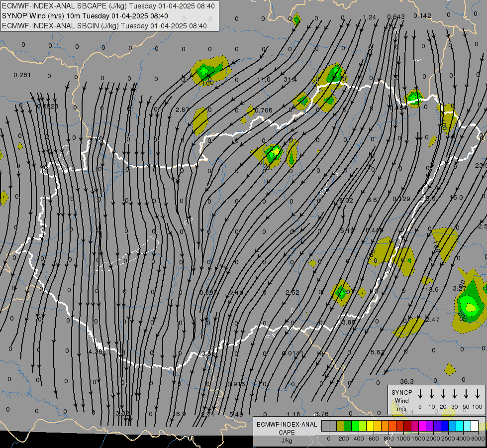Pick the white swatch at CAPE scale end

[474, 426]
